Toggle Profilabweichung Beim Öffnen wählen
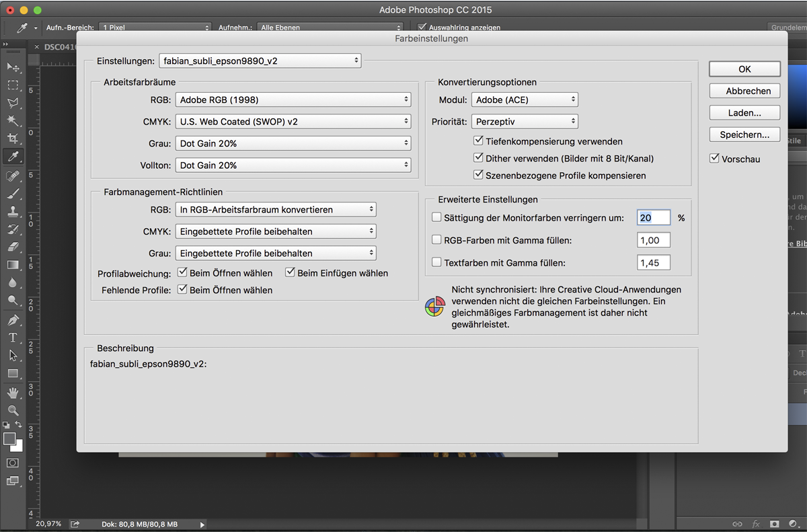 point(182,272)
